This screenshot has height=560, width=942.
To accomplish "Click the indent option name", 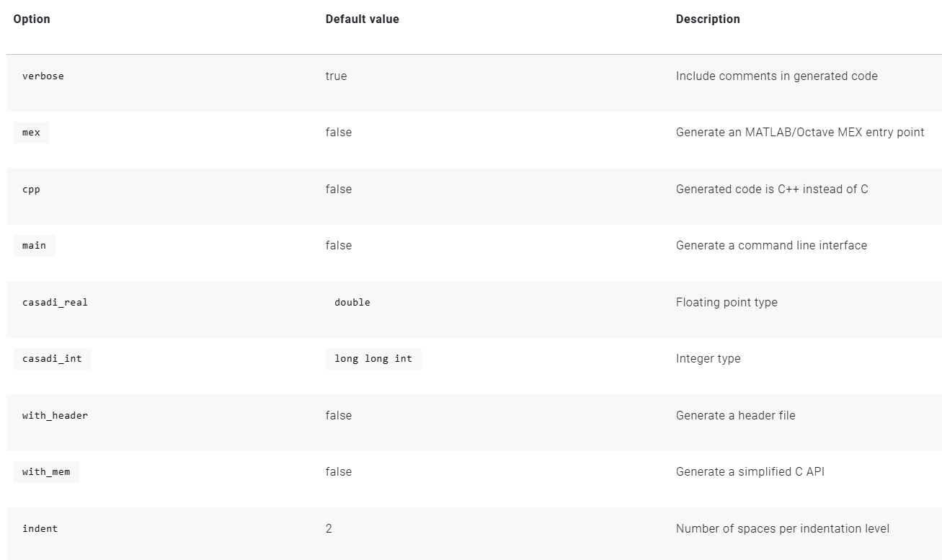I will [40, 529].
